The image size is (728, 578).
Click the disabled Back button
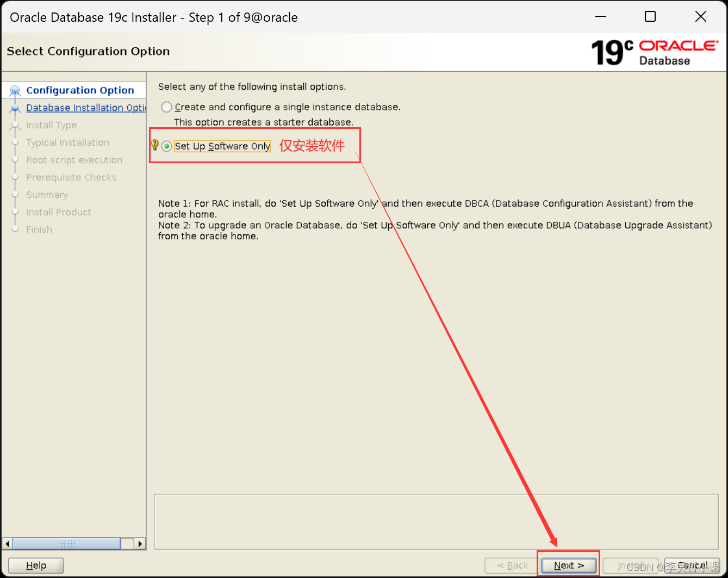(512, 565)
